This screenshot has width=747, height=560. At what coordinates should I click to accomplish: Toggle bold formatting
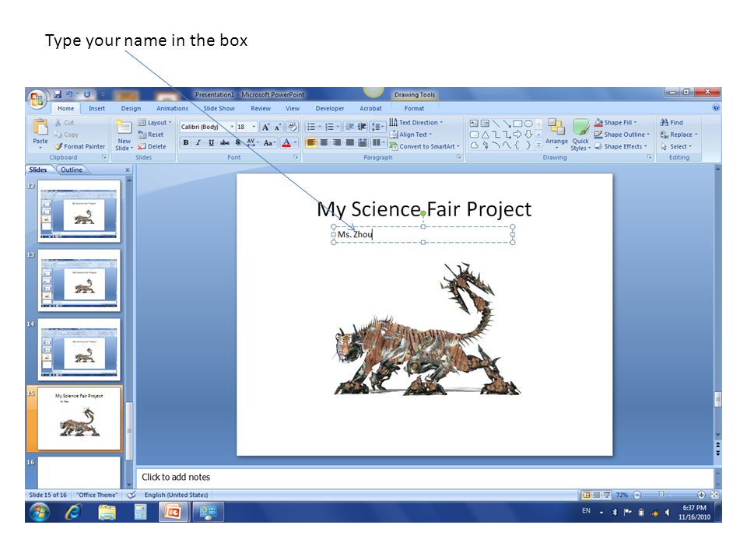click(x=186, y=142)
